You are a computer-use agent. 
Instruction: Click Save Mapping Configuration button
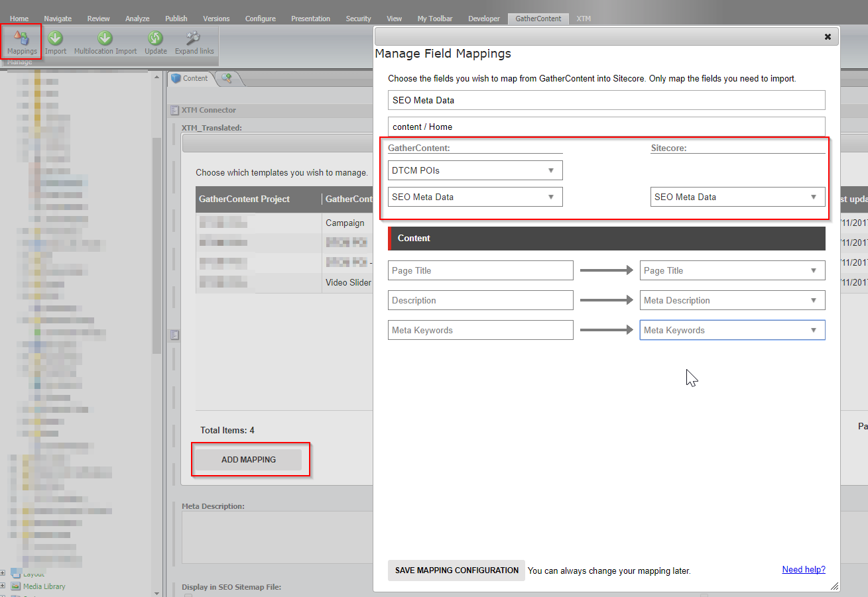(x=456, y=570)
